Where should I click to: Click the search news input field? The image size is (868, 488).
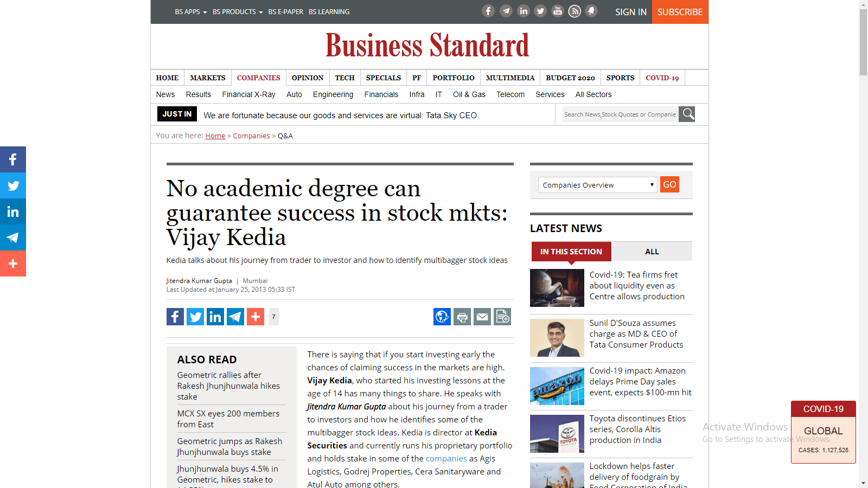coord(620,114)
